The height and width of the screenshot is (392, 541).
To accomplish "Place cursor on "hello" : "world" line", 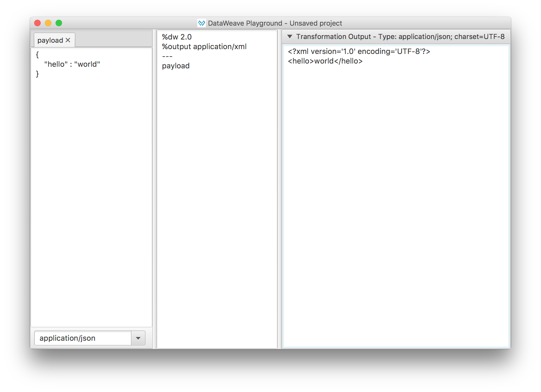I will (x=72, y=64).
